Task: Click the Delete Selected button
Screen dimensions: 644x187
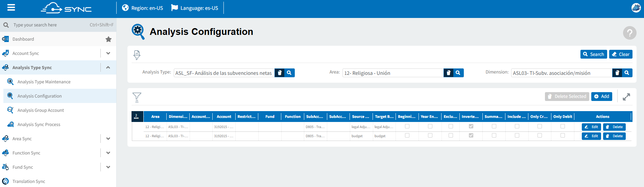Action: click(567, 97)
